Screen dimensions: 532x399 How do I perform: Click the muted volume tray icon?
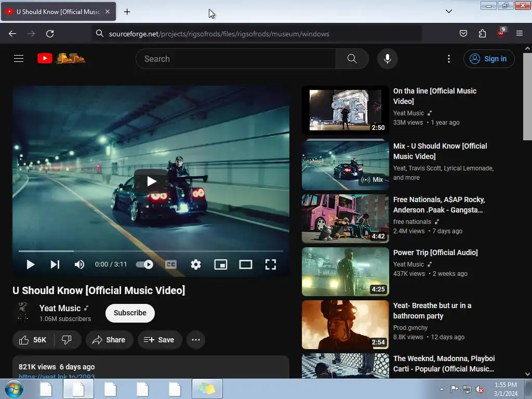tap(480, 389)
